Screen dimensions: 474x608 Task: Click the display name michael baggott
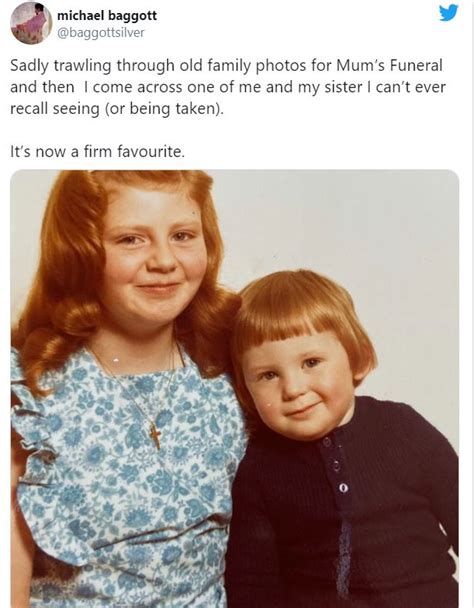pos(107,16)
